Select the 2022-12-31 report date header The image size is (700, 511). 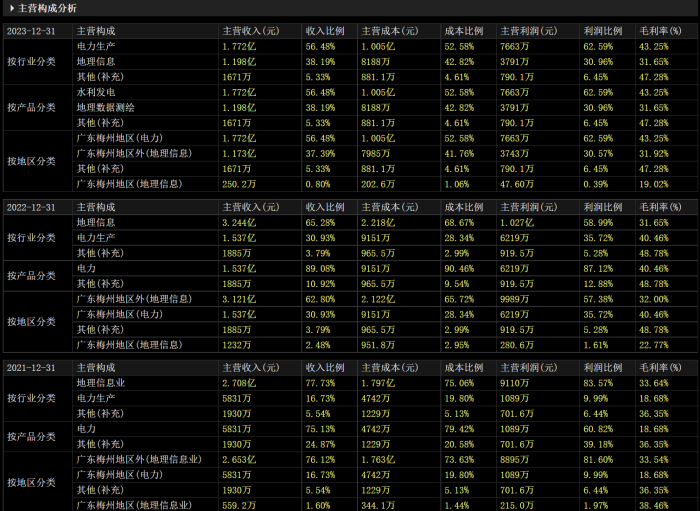(31, 206)
